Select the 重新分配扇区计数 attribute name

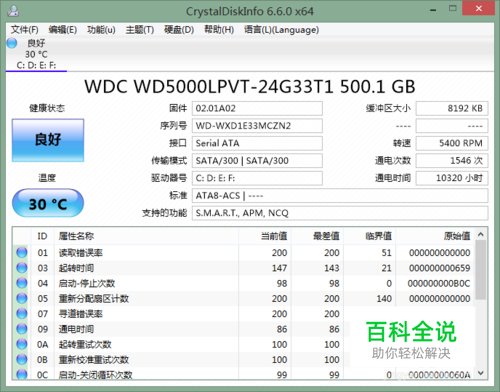pyautogui.click(x=94, y=299)
